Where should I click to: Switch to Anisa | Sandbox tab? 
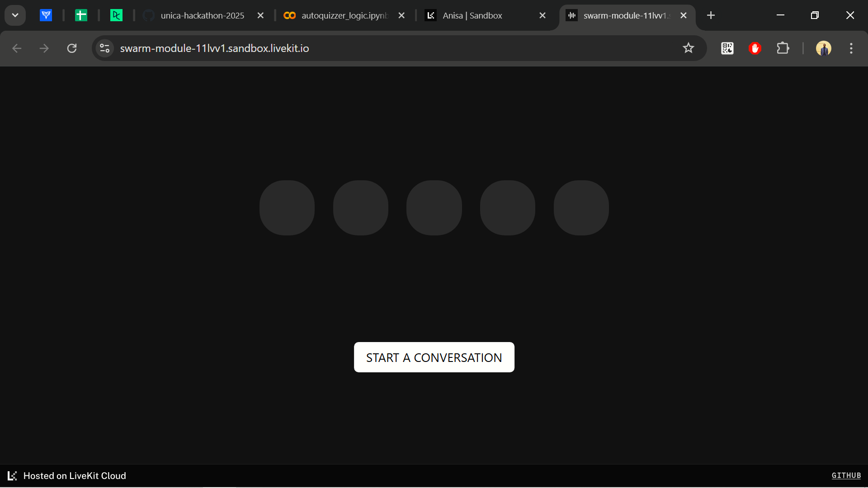472,15
